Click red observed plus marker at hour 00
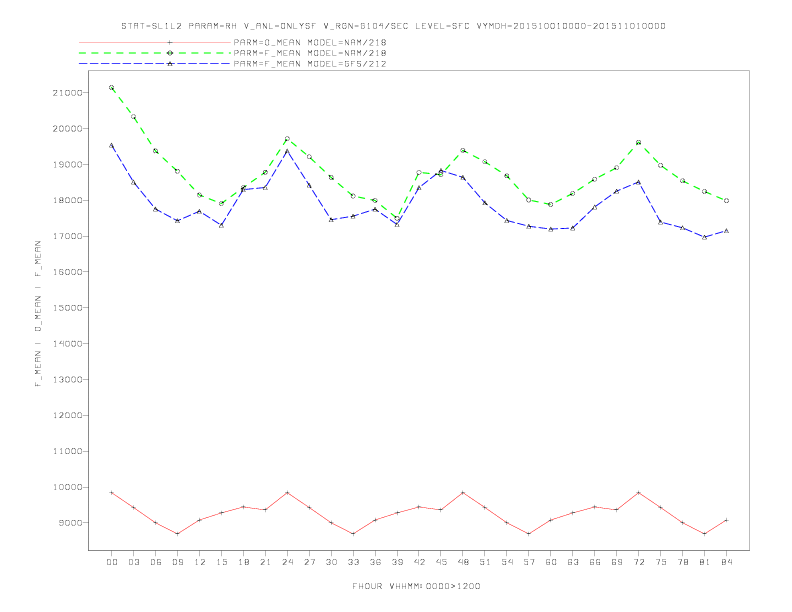The height and width of the screenshot is (612, 792). click(x=112, y=492)
